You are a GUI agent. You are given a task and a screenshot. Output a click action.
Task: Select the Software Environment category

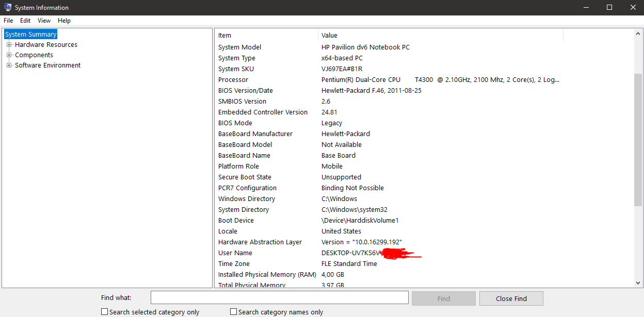47,65
